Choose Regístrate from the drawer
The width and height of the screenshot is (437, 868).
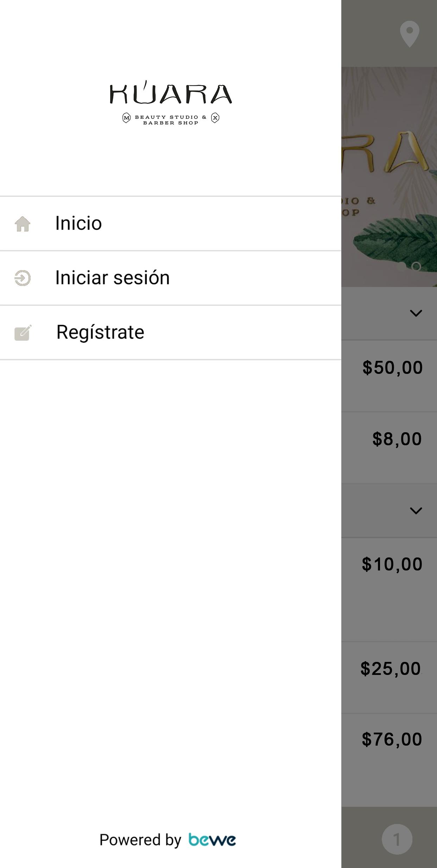171,332
